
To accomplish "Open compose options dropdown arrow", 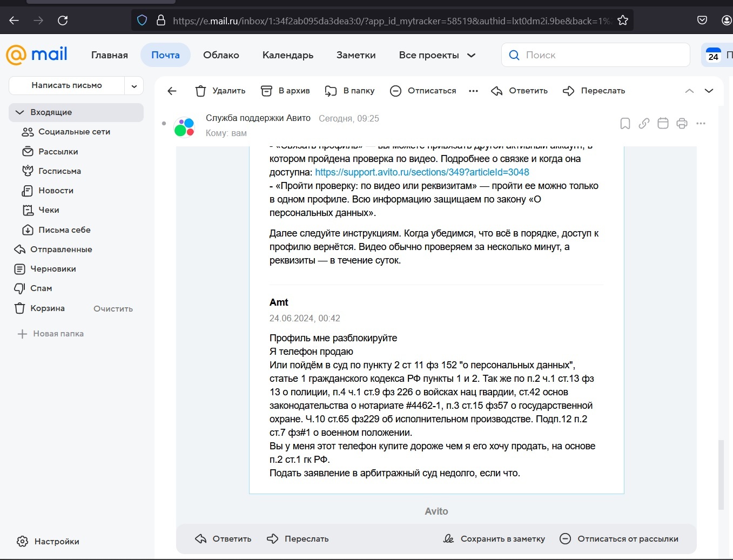I will 134,85.
